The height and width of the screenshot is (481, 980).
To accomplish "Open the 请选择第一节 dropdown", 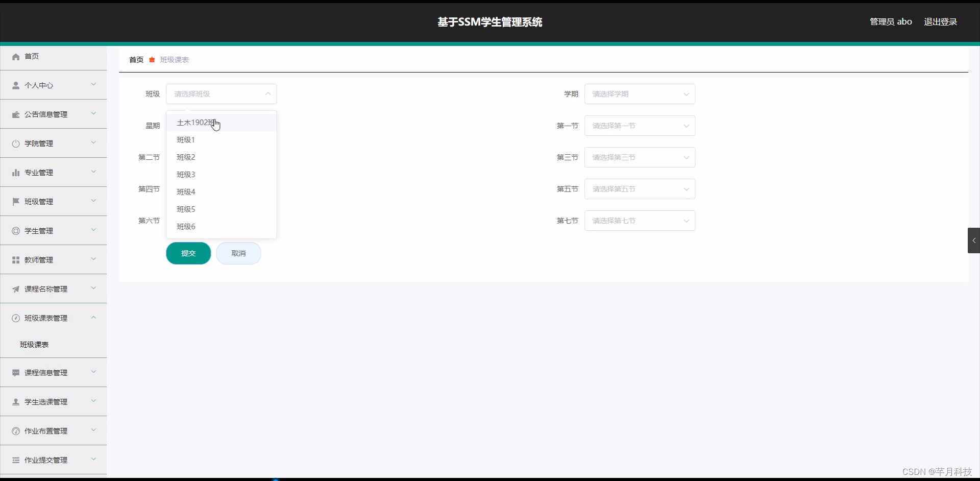I will [640, 126].
